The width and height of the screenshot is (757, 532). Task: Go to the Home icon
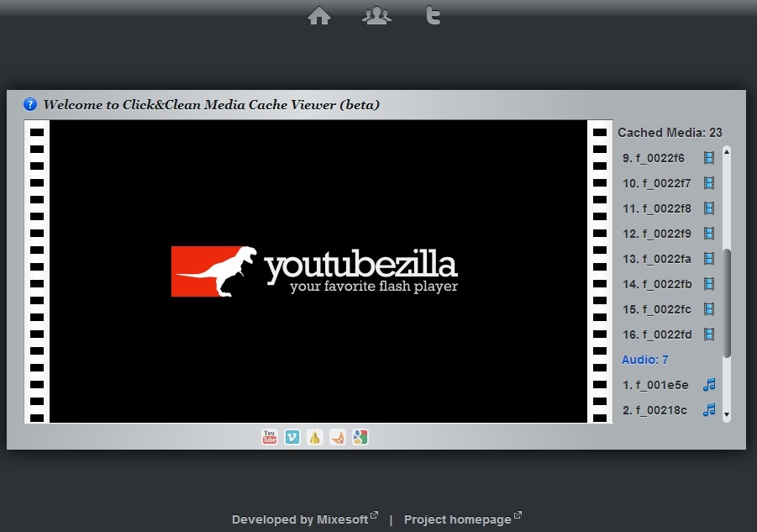coord(319,16)
